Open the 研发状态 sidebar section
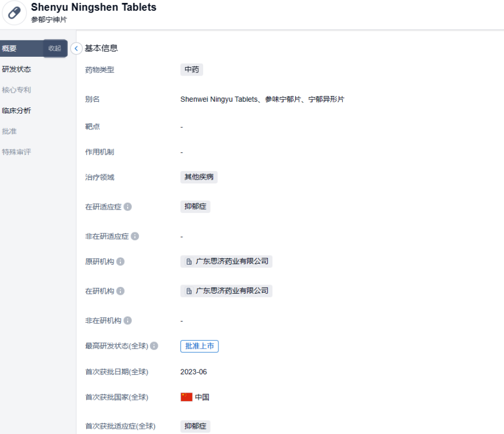 coord(16,69)
